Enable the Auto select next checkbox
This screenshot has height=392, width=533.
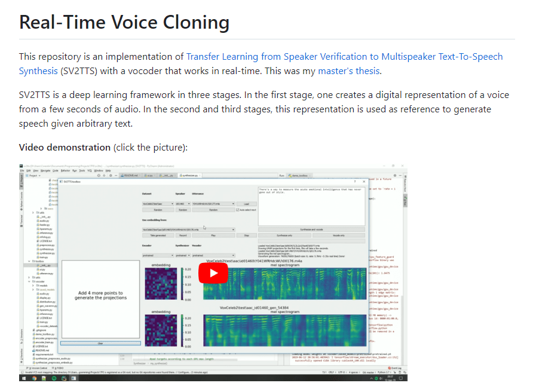tap(239, 210)
